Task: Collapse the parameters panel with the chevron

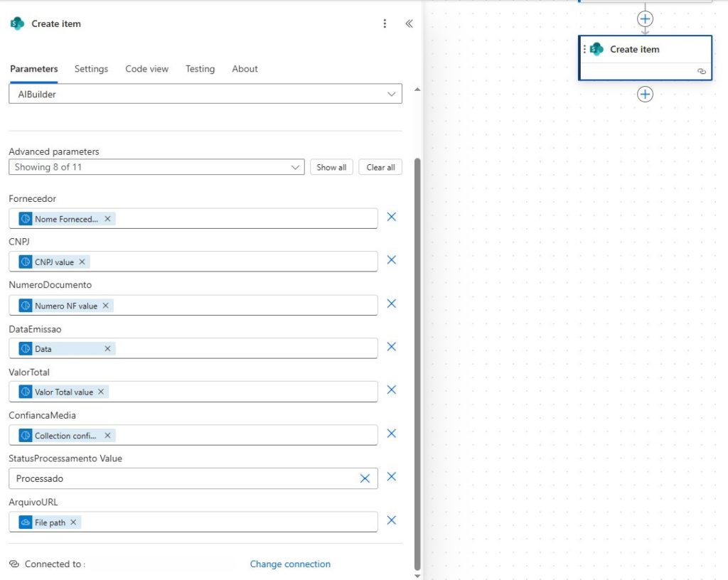Action: click(409, 23)
